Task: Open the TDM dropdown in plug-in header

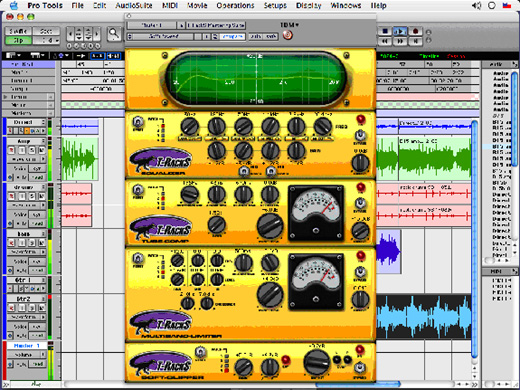Action: pyautogui.click(x=289, y=25)
